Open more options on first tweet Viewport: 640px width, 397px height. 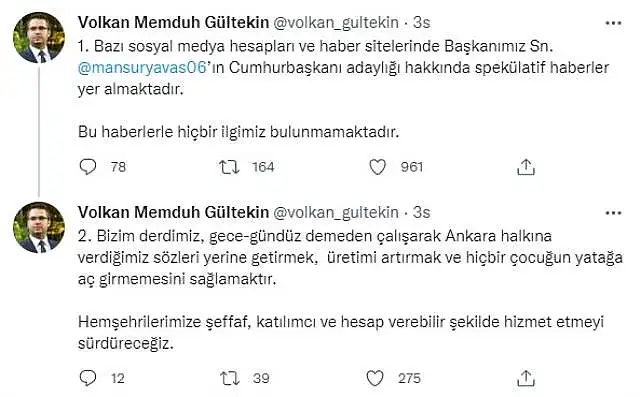613,23
